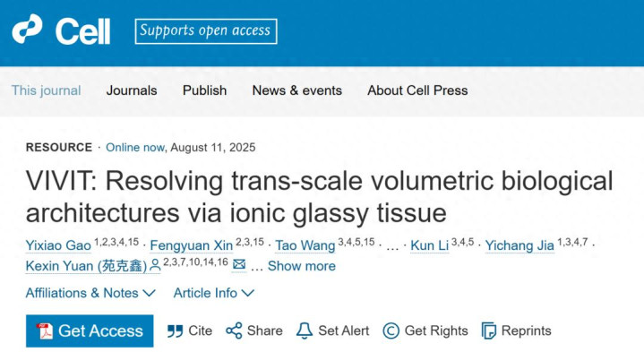
Task: Select the About Cell Press menu item
Action: (x=417, y=90)
